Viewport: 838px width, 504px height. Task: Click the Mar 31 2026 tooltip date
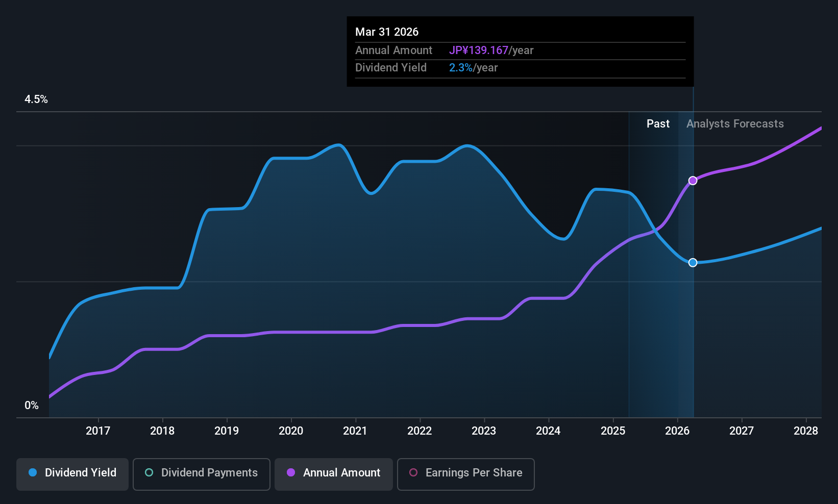(387, 32)
